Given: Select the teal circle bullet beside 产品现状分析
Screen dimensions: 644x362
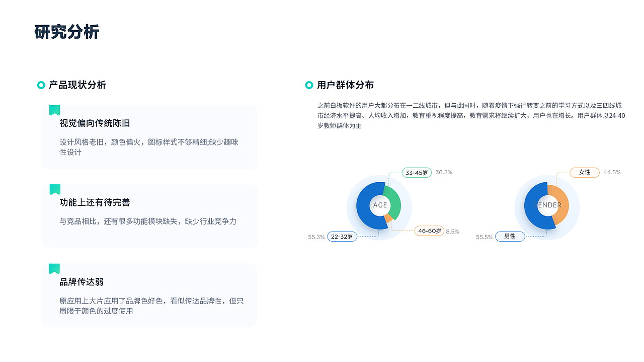Looking at the screenshot, I should (x=40, y=85).
